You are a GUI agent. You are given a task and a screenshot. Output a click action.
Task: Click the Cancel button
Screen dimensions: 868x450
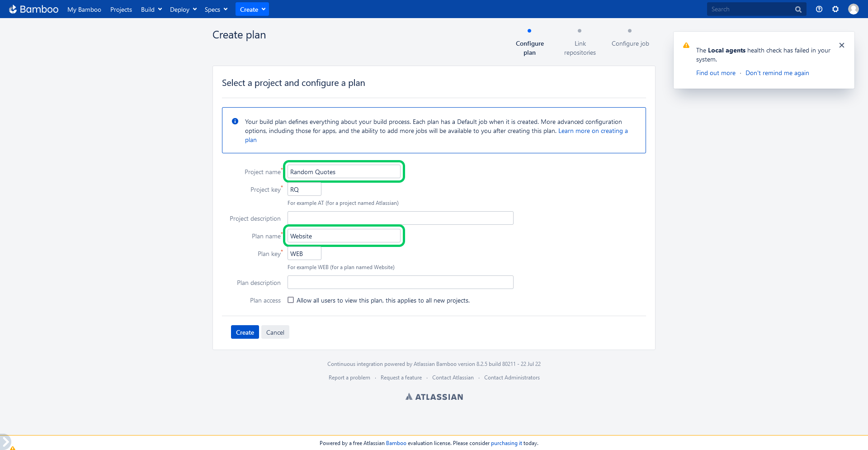pos(275,332)
